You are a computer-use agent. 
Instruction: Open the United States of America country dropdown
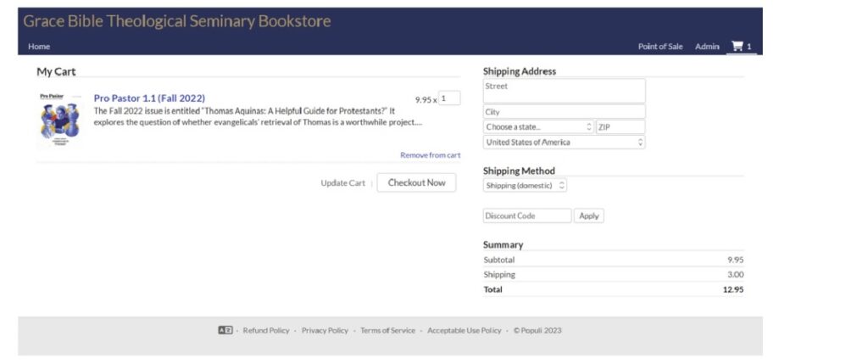coord(564,143)
